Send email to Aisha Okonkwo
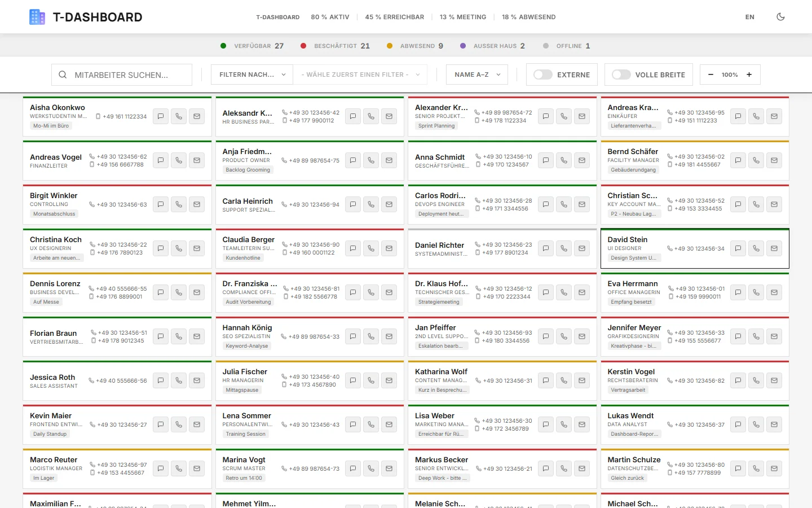This screenshot has width=812, height=508. (x=197, y=116)
